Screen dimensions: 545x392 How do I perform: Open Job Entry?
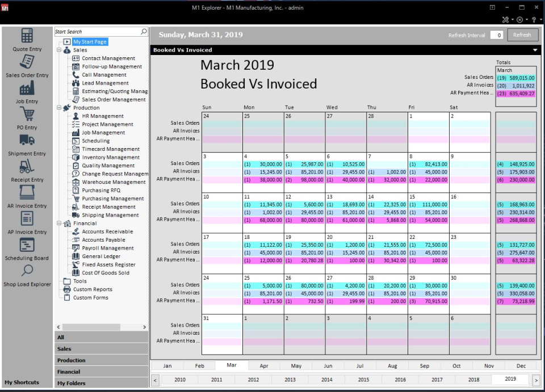[27, 94]
